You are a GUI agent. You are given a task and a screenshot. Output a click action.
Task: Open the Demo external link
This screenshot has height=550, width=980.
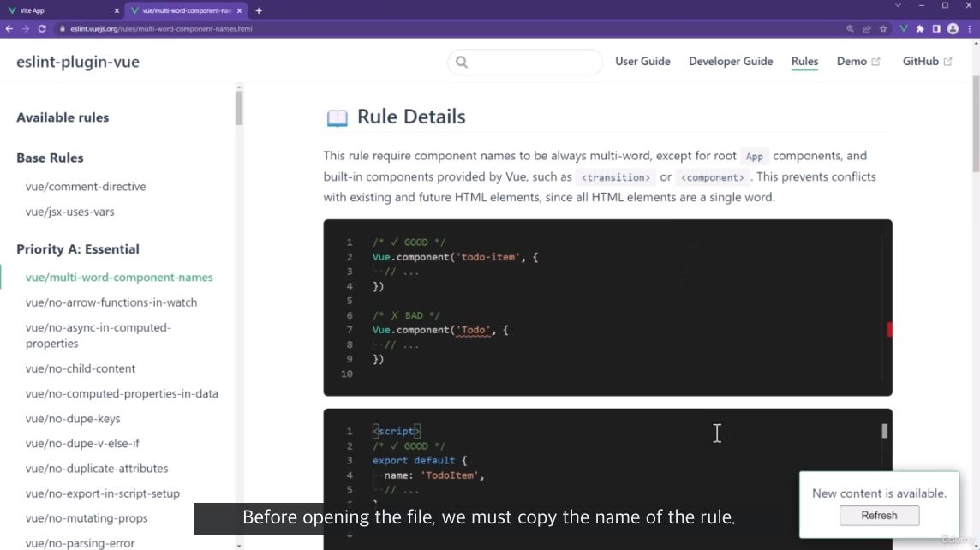(x=858, y=61)
